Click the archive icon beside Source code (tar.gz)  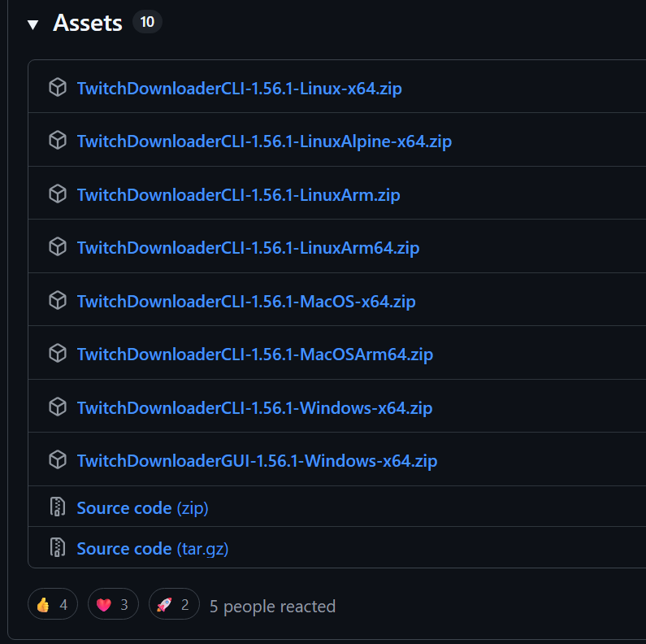58,547
